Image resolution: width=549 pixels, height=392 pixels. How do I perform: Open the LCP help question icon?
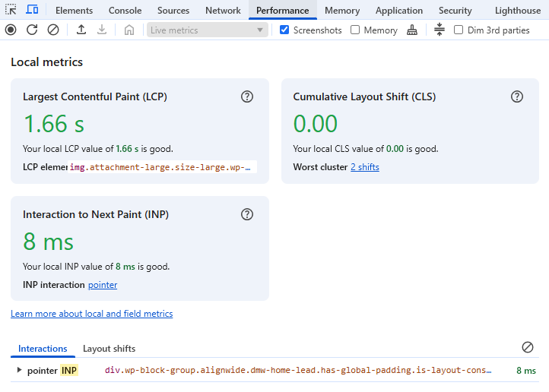click(247, 96)
